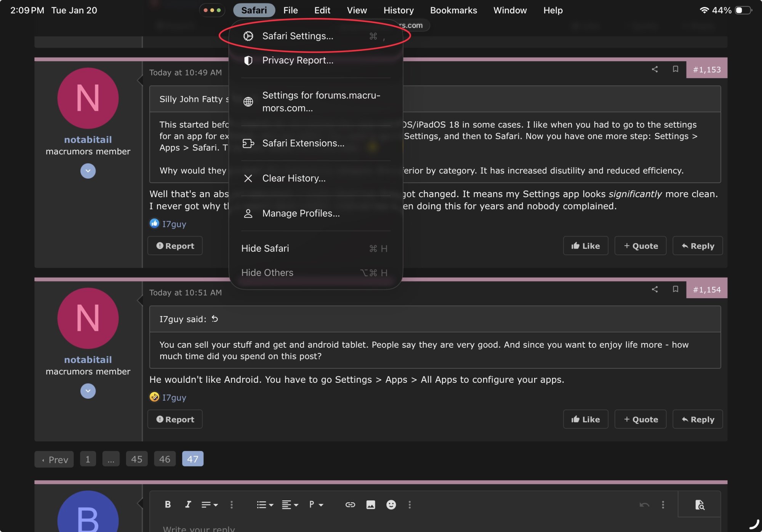Insert link using editor toolbar icon
This screenshot has height=532, width=762.
(350, 505)
